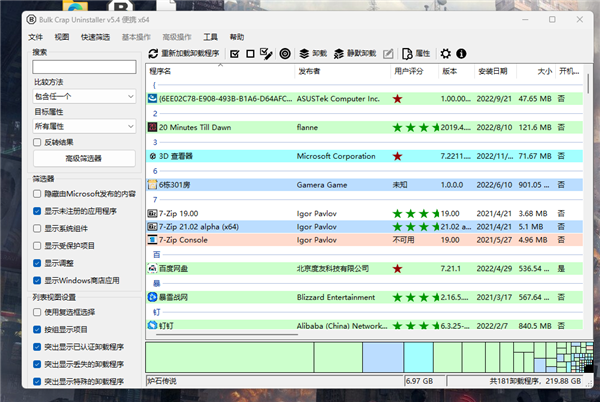Click the greyed edit pencil icon

tap(388, 54)
